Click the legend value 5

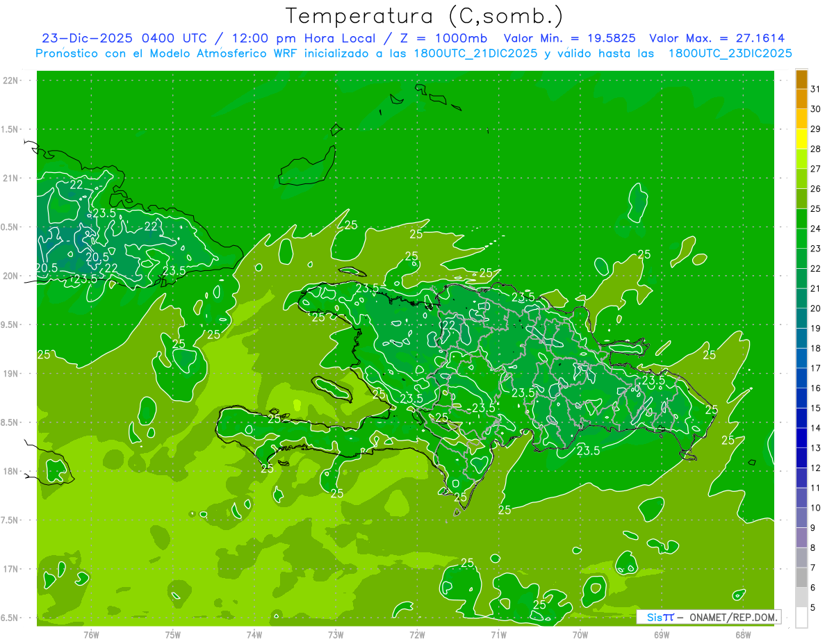click(x=813, y=607)
